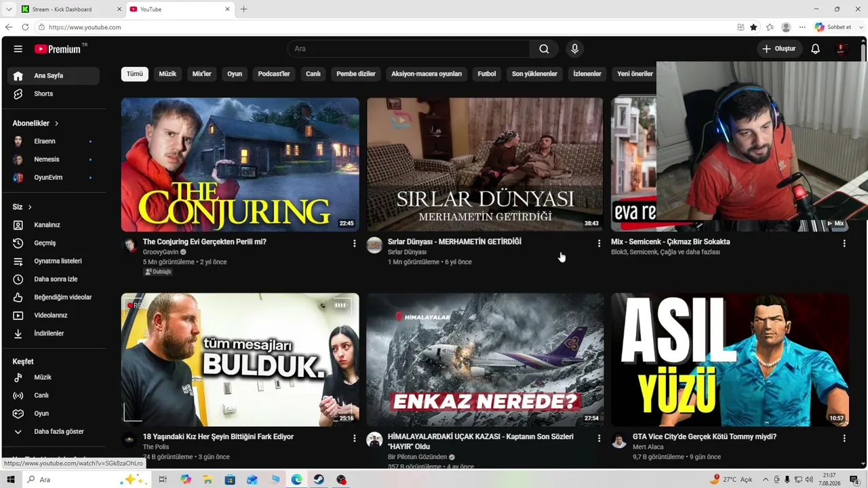Select the Mix'ler filter chip
Viewport: 868px width, 488px height.
pyautogui.click(x=202, y=74)
